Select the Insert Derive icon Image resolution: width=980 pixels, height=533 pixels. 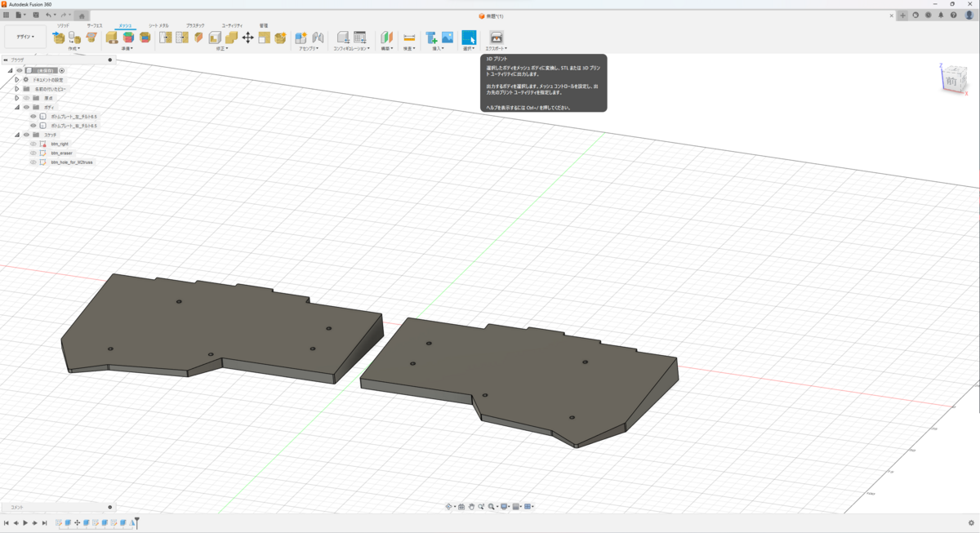tap(431, 38)
